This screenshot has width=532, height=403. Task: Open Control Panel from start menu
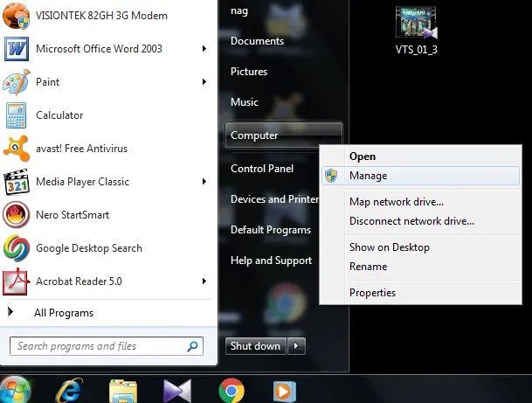262,169
